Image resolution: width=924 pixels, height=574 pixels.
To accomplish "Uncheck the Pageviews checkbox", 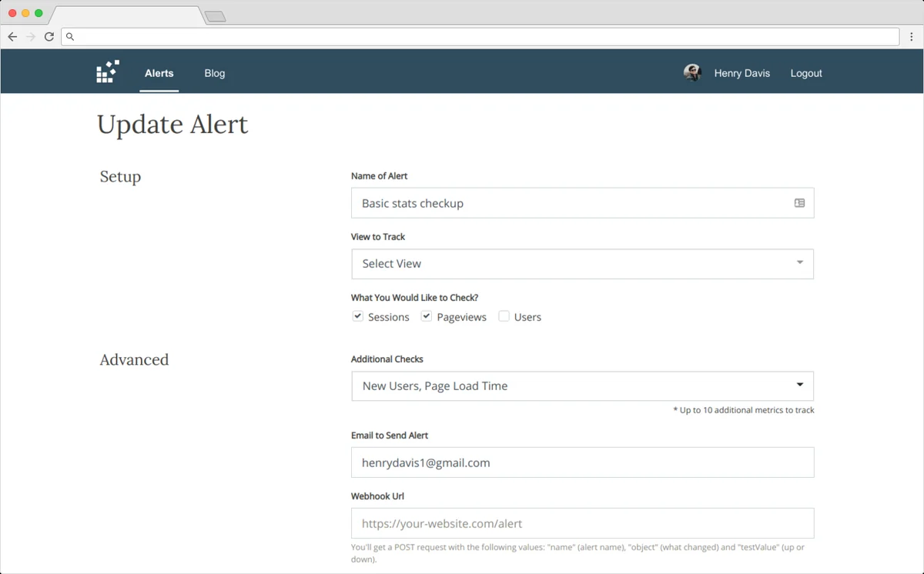I will pyautogui.click(x=427, y=316).
